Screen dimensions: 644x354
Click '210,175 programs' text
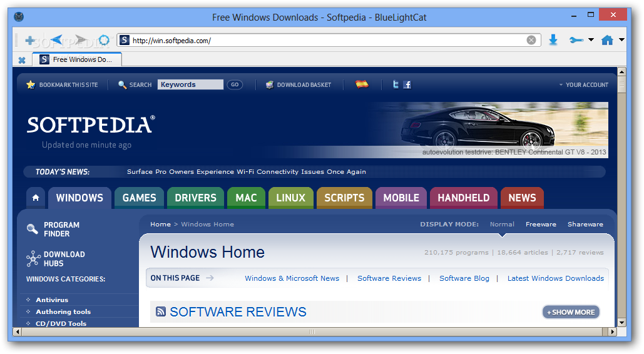(x=456, y=252)
